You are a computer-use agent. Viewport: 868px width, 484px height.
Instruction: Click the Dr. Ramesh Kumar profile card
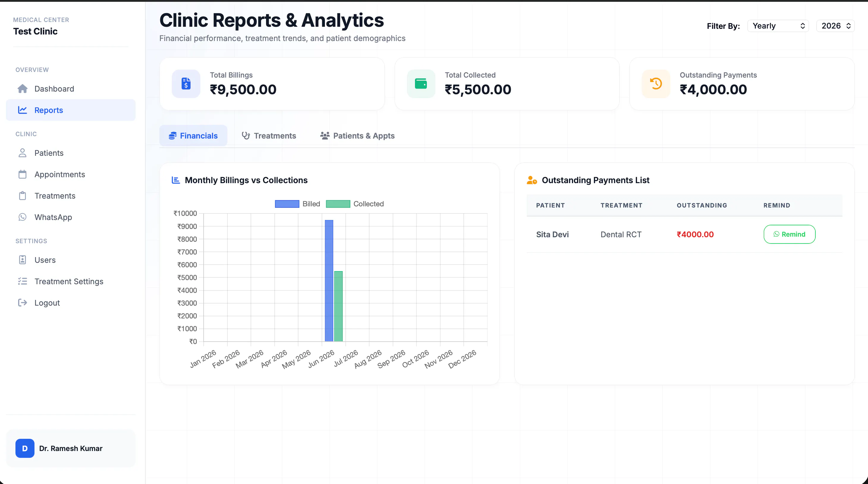(71, 448)
